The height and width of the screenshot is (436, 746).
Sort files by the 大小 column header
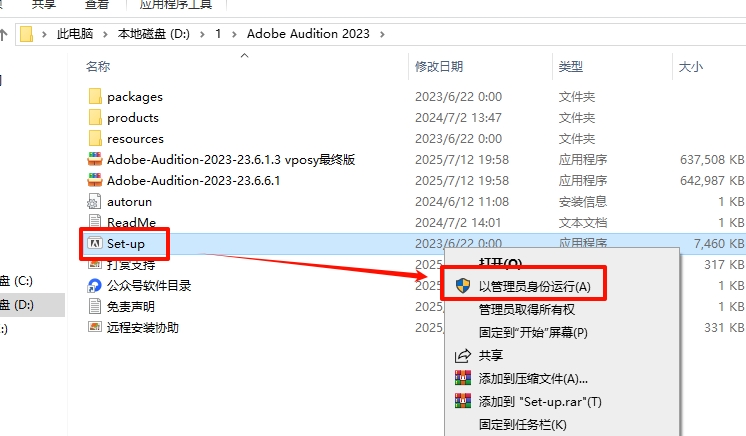690,66
